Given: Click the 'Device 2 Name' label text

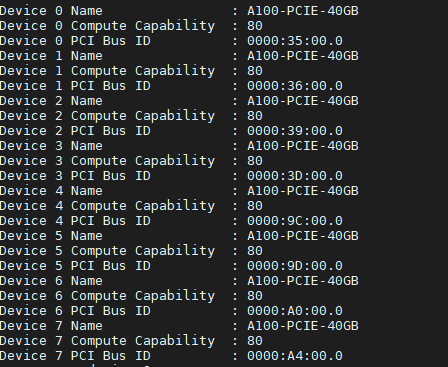Looking at the screenshot, I should tap(51, 101).
